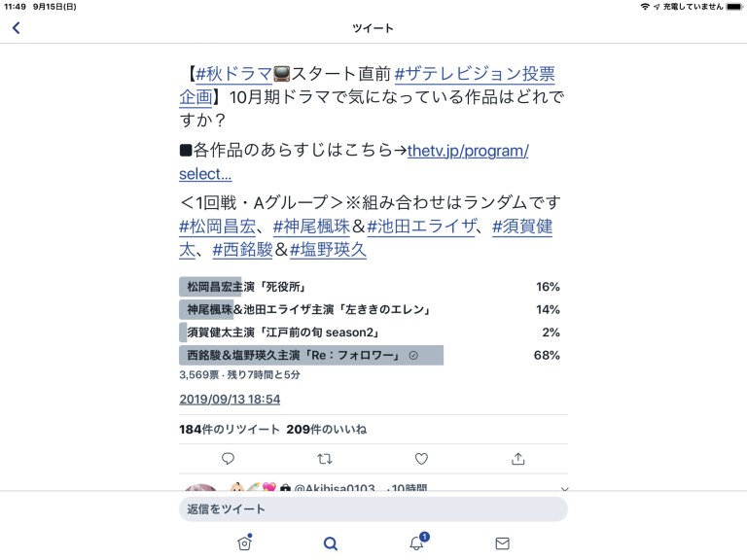Select poll option 「Re：フォロワー」 bar
Screen dimensions: 747x560
click(311, 356)
